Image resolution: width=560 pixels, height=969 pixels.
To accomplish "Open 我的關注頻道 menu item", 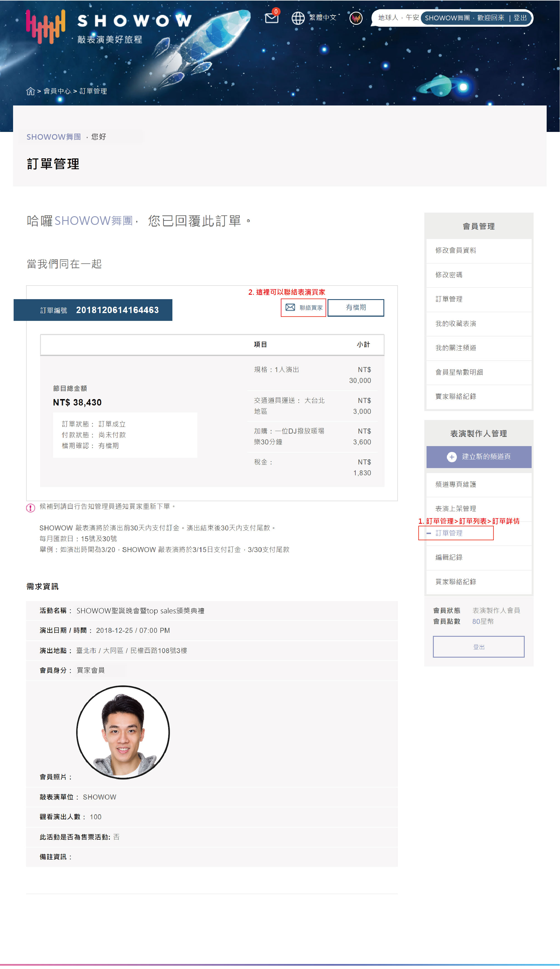I will [x=479, y=348].
